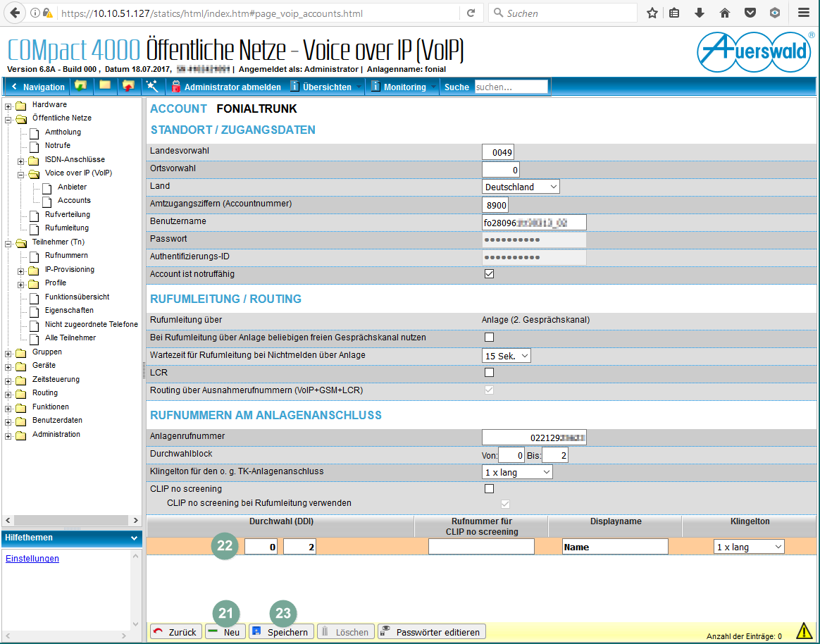Toggle the LCR checkbox

tap(489, 373)
